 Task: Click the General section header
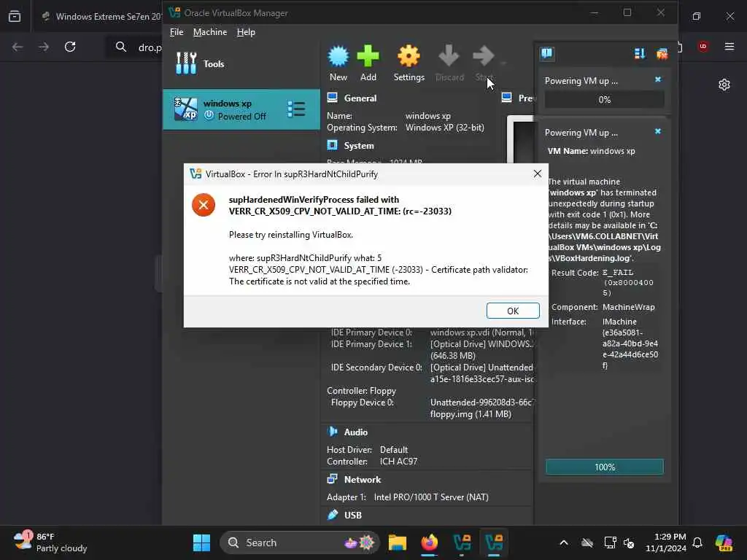pyautogui.click(x=360, y=98)
